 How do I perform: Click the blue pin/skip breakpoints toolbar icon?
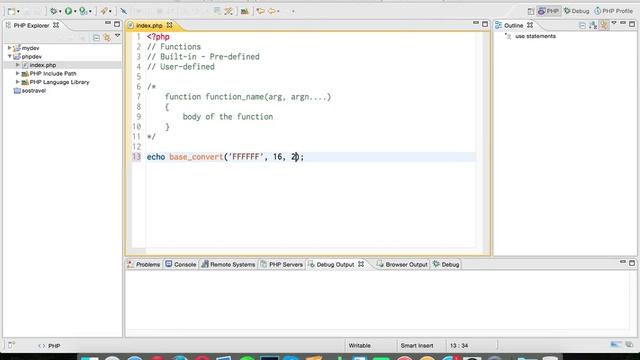click(123, 11)
